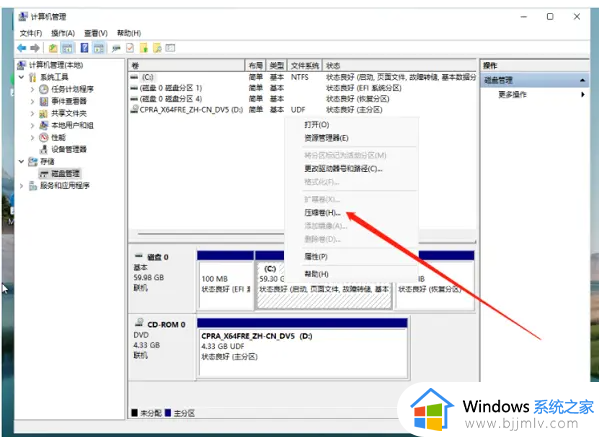Viewport: 599px width, 437px height.
Task: Open the 操作(A) menu
Action: point(63,33)
